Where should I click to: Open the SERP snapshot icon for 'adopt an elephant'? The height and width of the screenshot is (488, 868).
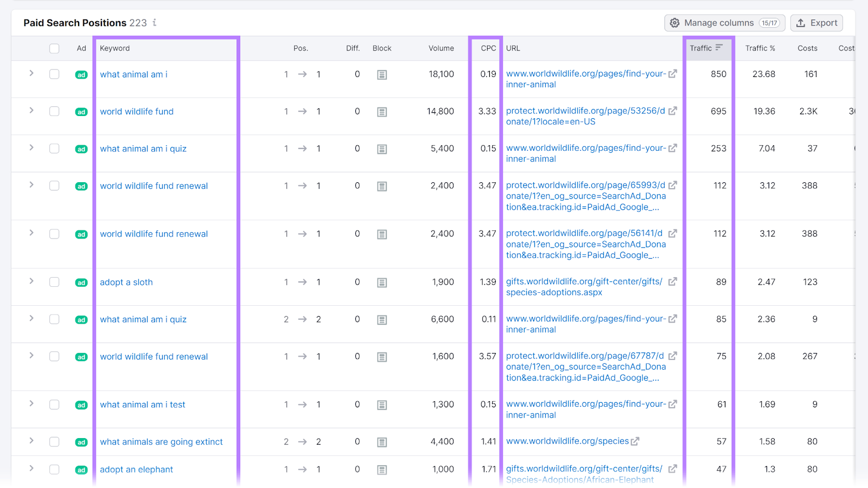(382, 469)
